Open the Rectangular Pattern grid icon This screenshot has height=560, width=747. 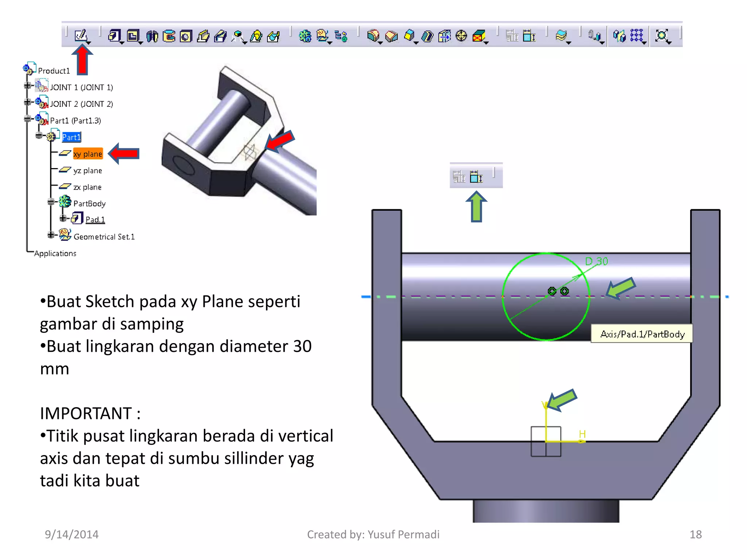pyautogui.click(x=636, y=35)
